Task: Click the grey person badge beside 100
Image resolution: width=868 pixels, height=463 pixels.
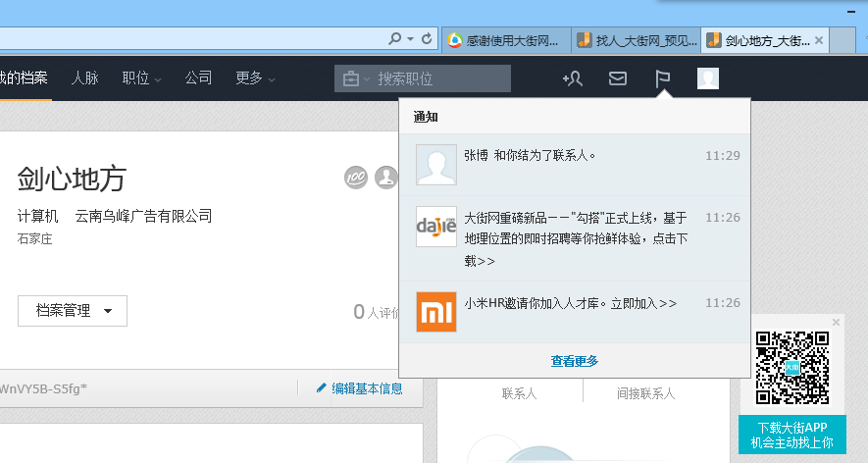Action: (x=385, y=178)
